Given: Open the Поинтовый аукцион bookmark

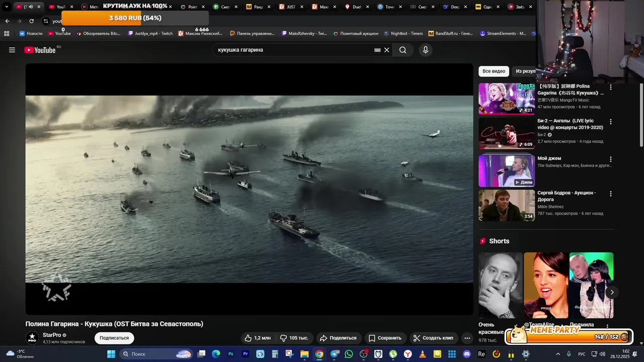Looking at the screenshot, I should [x=356, y=34].
